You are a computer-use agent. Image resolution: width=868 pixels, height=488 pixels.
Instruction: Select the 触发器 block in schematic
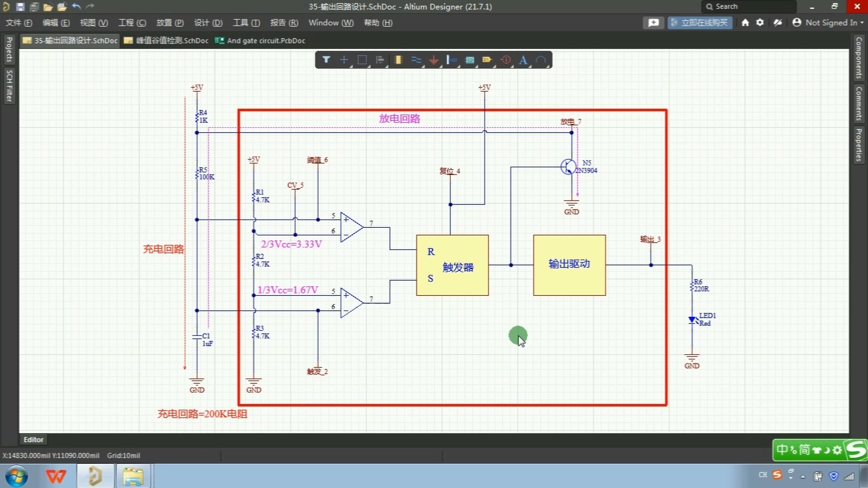pos(452,265)
